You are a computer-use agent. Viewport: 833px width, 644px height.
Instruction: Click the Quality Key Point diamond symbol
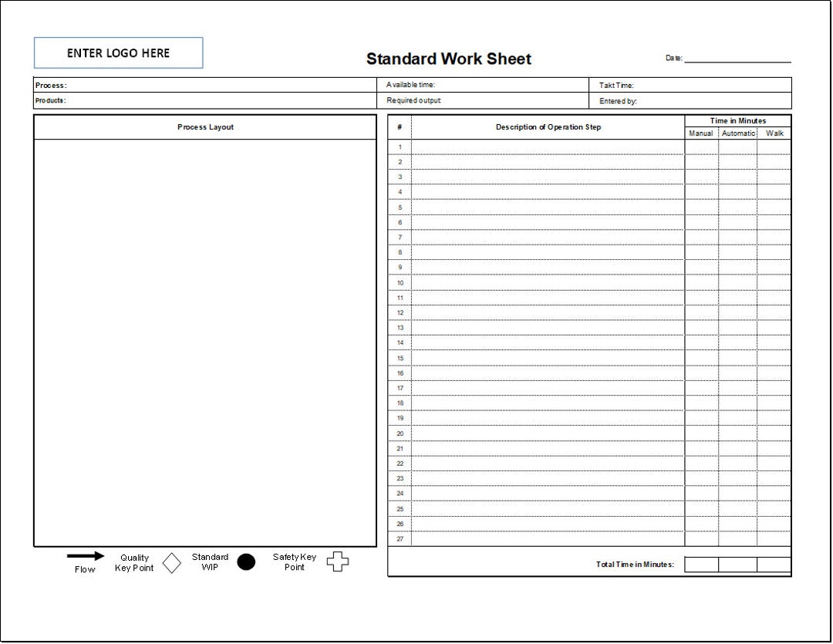171,563
